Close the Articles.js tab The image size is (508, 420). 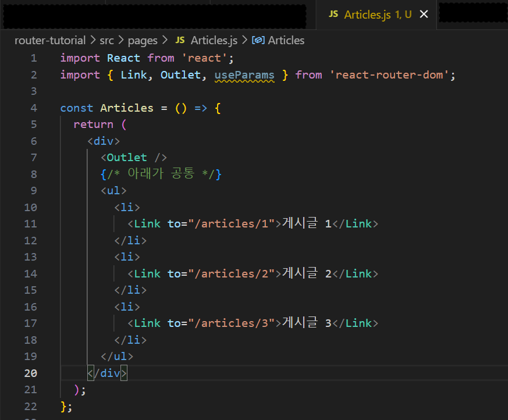pyautogui.click(x=424, y=14)
